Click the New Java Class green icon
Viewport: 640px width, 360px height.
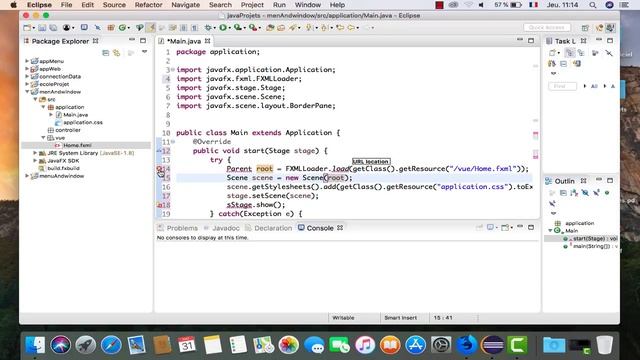click(122, 28)
